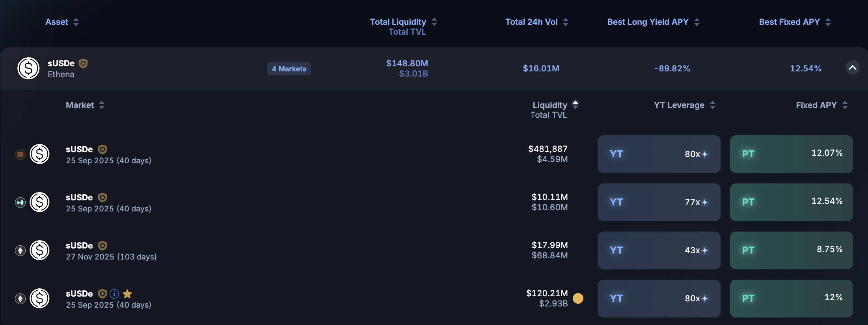Sort markets by YT Leverage column
868x325 pixels.
click(x=712, y=105)
